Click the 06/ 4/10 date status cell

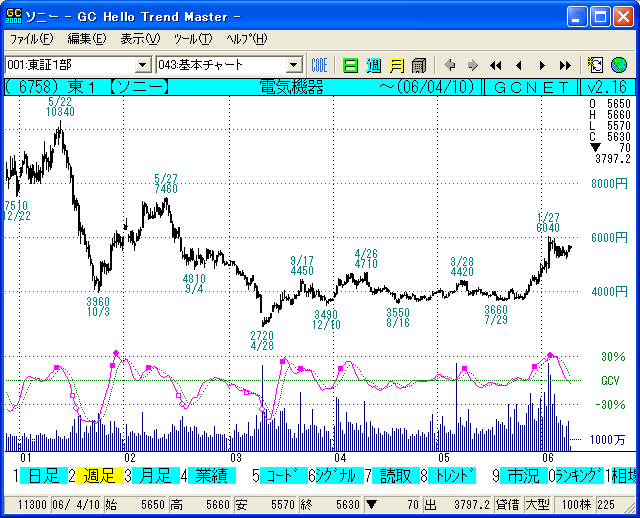(76, 505)
